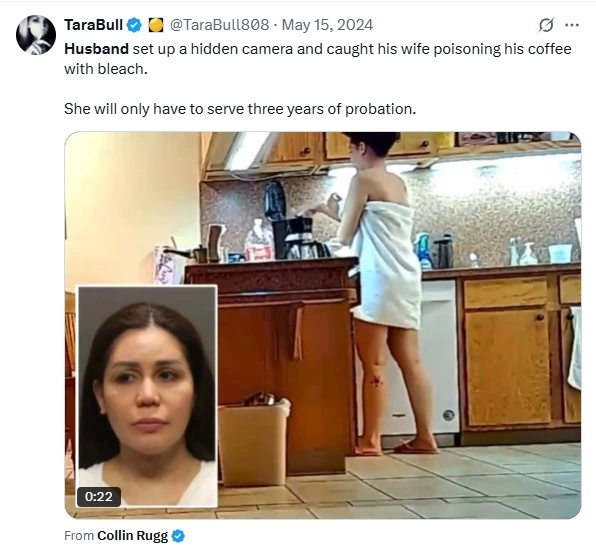
Task: Click Collin Rugg's blue verified checkmark
Action: click(x=178, y=536)
